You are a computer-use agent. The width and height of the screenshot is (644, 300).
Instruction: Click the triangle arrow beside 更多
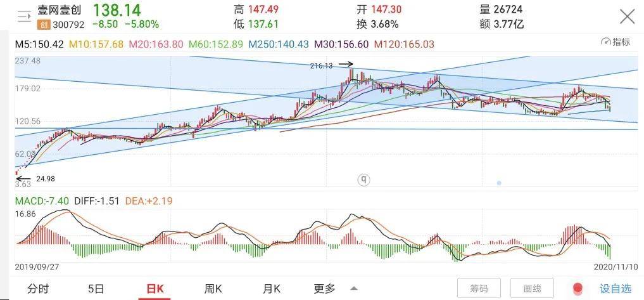pos(353,288)
